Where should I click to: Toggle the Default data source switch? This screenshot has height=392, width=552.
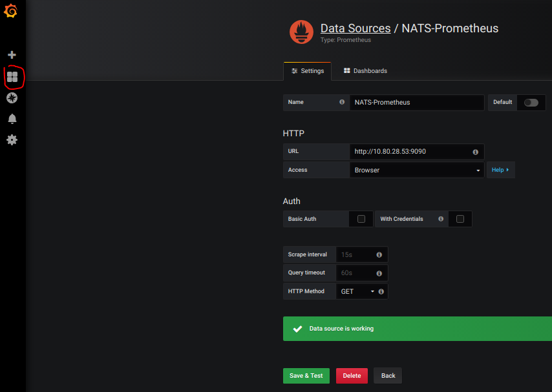531,102
